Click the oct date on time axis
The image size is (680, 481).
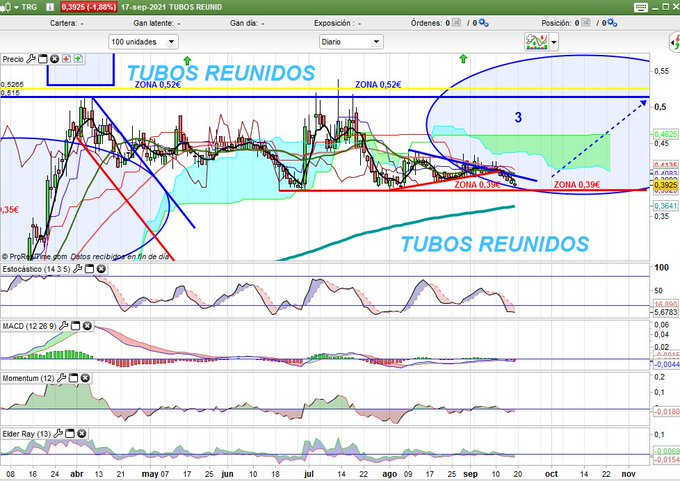point(551,474)
